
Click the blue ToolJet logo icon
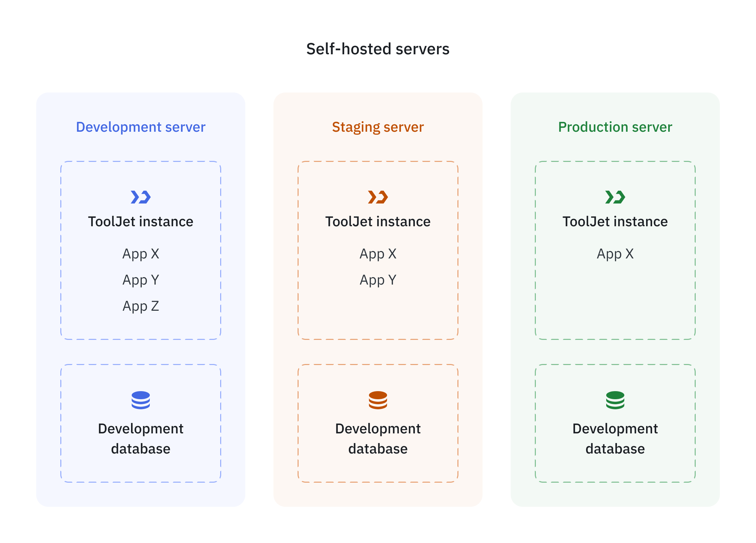(141, 197)
